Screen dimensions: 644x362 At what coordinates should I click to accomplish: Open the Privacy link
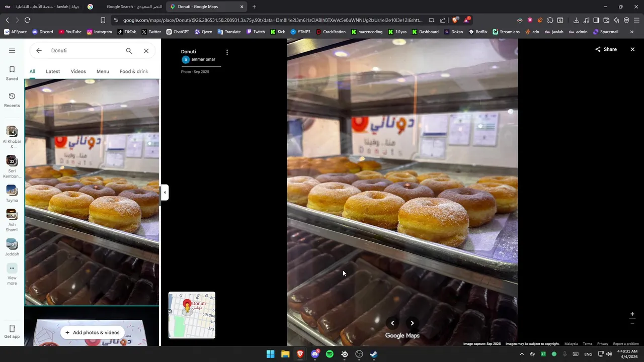pos(603,344)
